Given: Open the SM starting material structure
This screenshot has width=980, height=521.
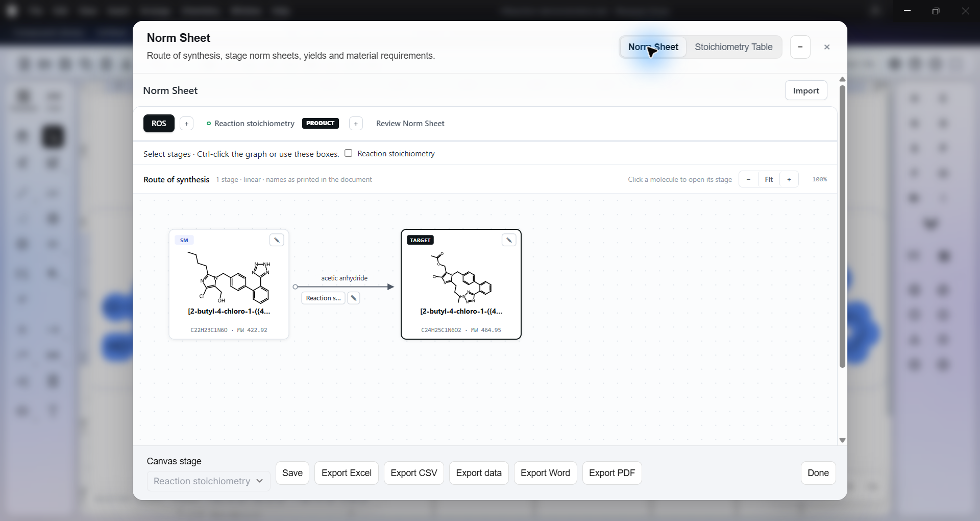Looking at the screenshot, I should (229, 276).
